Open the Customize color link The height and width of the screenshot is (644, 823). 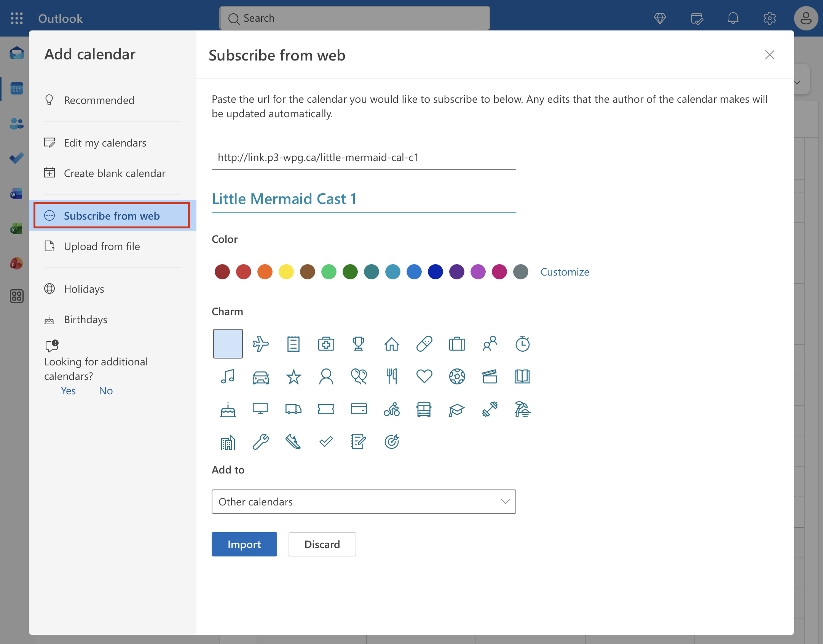click(565, 272)
